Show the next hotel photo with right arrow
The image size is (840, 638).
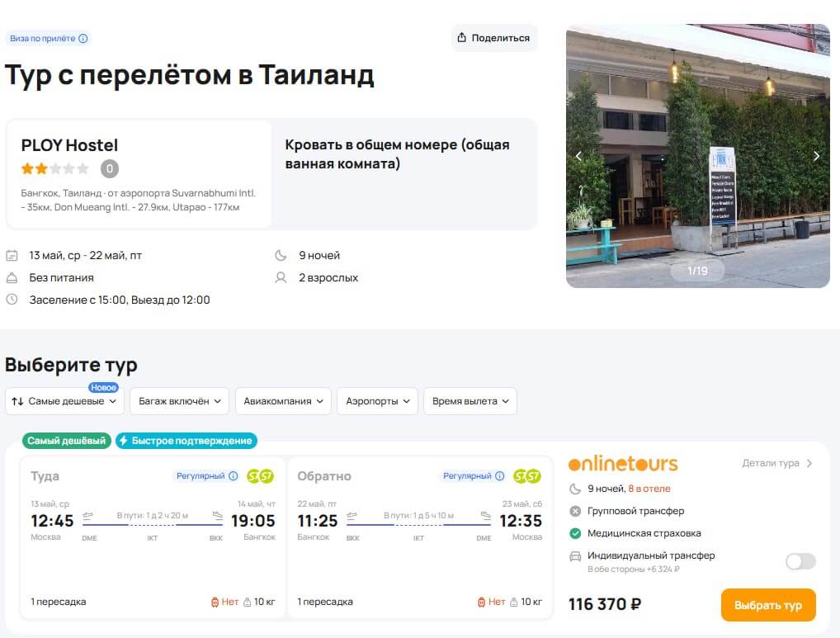tap(816, 156)
